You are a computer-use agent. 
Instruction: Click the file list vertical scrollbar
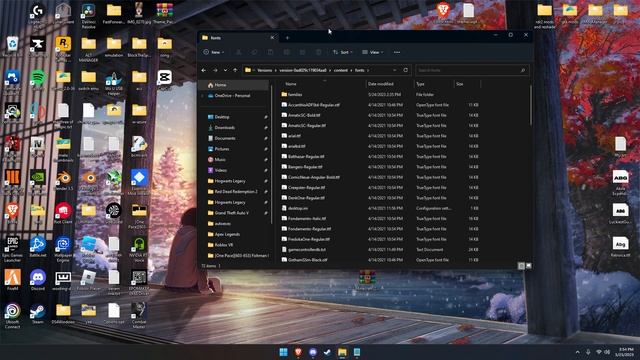pos(531,104)
